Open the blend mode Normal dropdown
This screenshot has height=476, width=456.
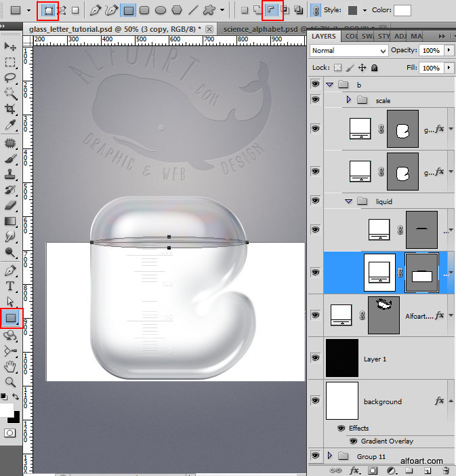(348, 51)
